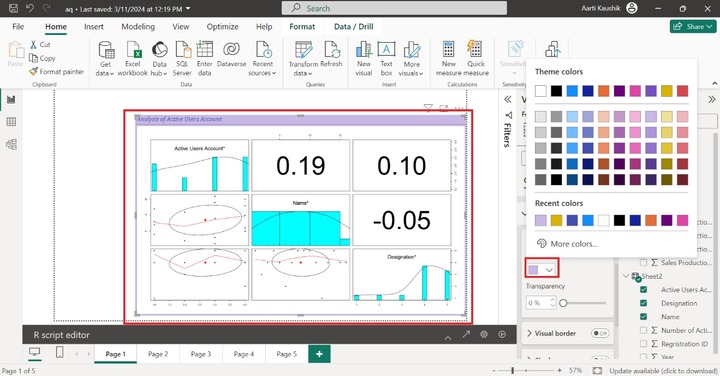Switch to the Modeling tab
The width and height of the screenshot is (720, 376).
pyautogui.click(x=138, y=27)
